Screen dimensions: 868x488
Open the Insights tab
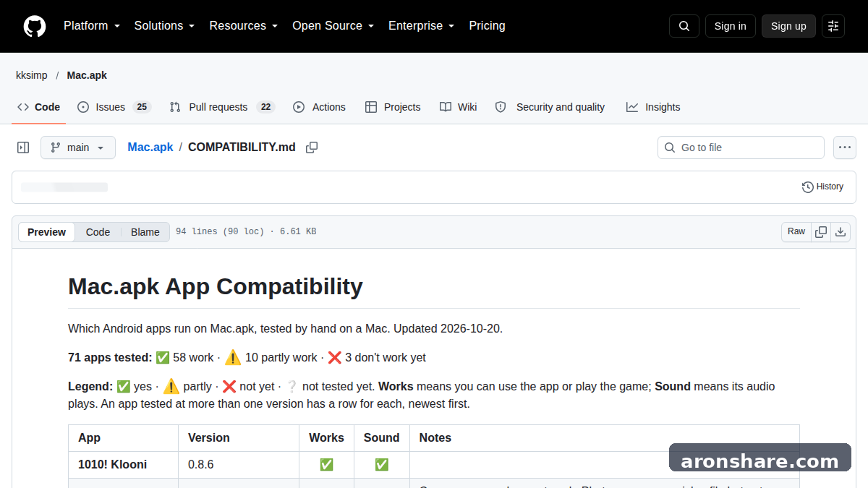[x=653, y=107]
